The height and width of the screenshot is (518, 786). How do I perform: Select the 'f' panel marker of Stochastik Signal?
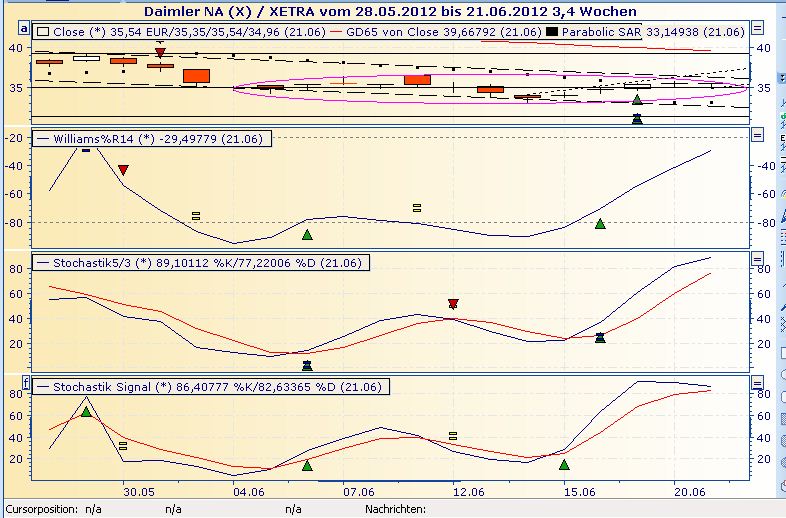click(x=26, y=383)
